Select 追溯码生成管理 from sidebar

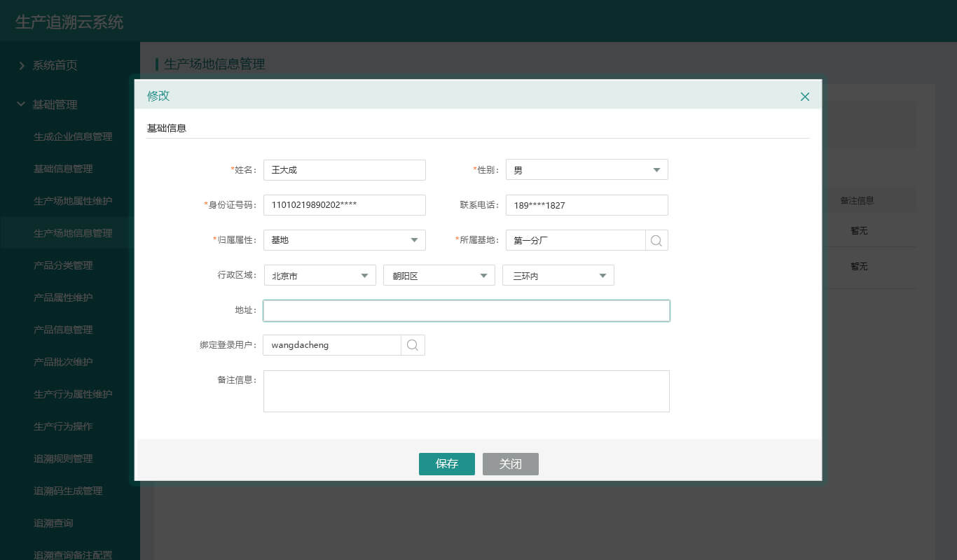click(68, 491)
